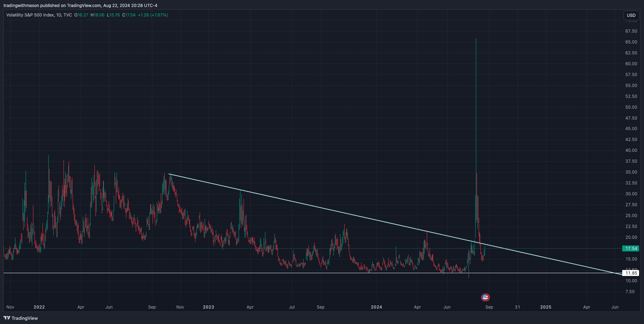Click the 2023 label on time axis
Screen dimensions: 644x324
[x=208, y=307]
